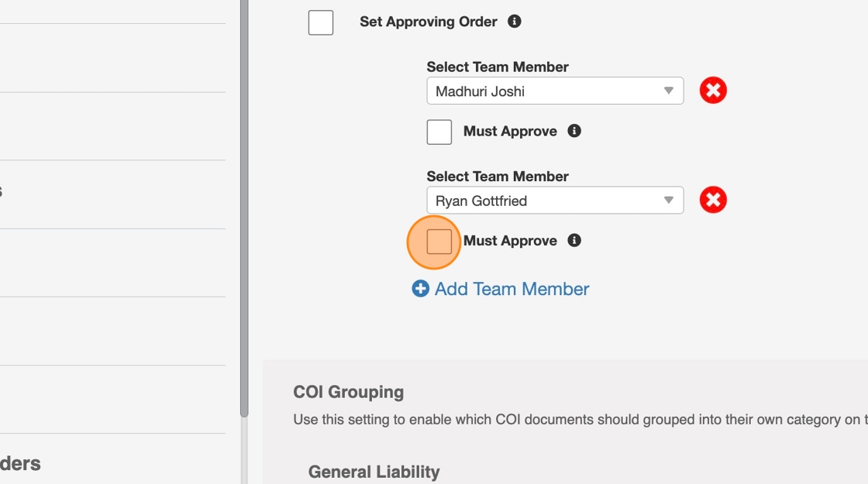This screenshot has width=868, height=484.
Task: Check Must Approve under Ryan Gottfried
Action: (x=439, y=241)
